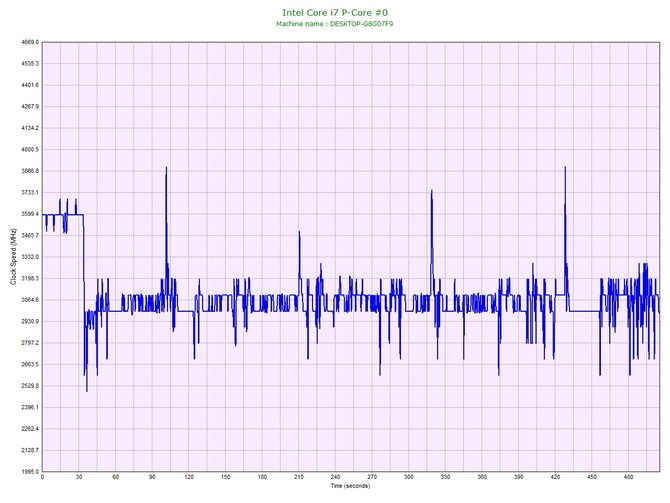670x503 pixels.
Task: Click the 300 seconds x-axis label
Action: click(409, 477)
